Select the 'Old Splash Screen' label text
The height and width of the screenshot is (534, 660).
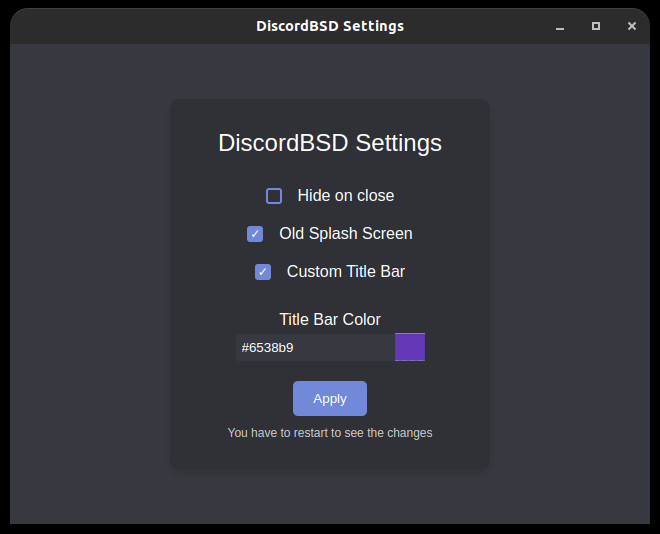(346, 234)
